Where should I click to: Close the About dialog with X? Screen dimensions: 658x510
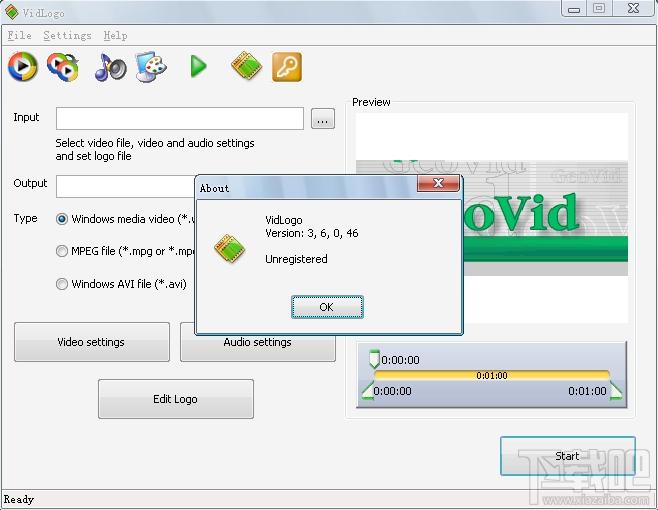point(438,183)
